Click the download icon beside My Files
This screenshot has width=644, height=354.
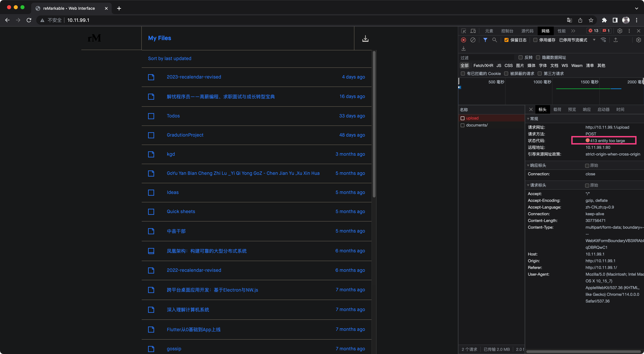coord(365,39)
